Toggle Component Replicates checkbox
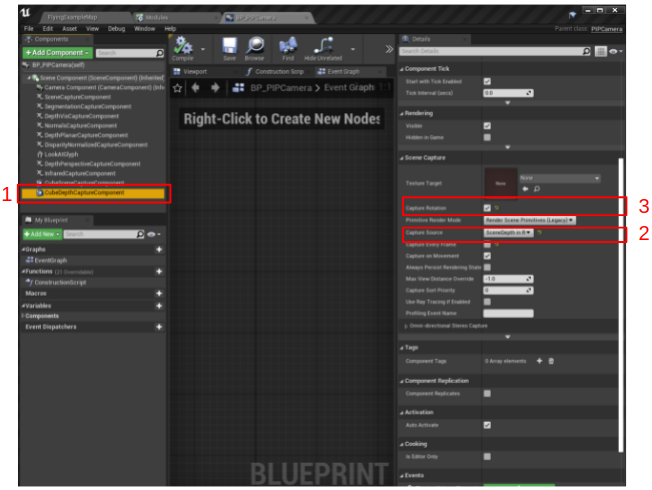652x490 pixels. click(487, 393)
